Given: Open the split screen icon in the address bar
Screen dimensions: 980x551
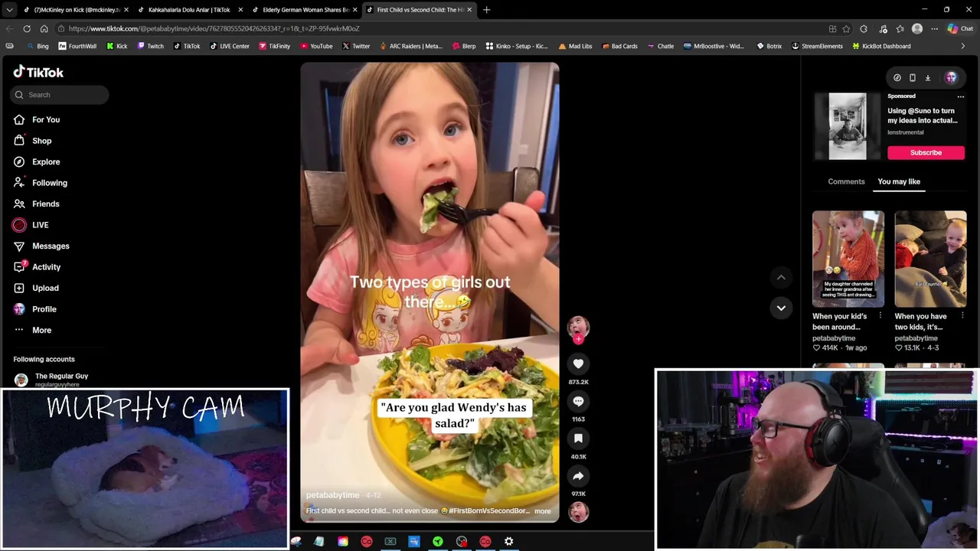Looking at the screenshot, I should pos(832,29).
